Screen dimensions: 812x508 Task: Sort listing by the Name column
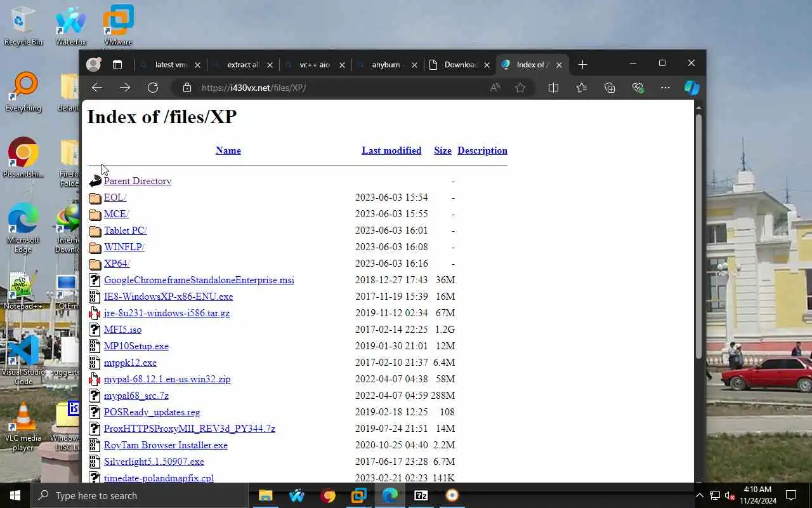(228, 150)
